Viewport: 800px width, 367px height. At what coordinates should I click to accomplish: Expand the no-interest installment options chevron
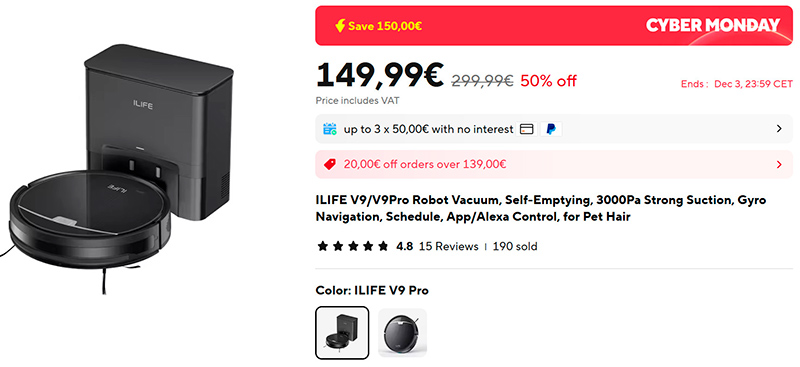[779, 129]
